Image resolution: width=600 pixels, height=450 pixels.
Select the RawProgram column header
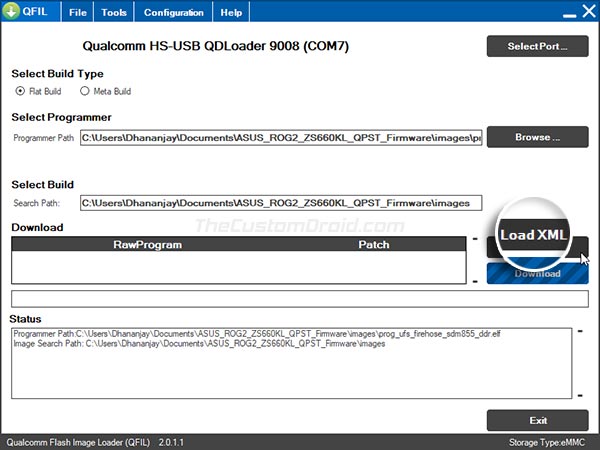tap(147, 245)
